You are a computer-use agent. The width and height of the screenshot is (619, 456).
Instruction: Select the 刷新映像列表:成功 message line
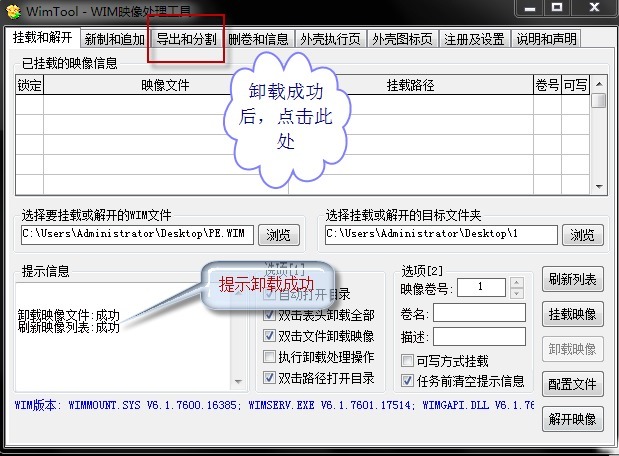(68, 327)
